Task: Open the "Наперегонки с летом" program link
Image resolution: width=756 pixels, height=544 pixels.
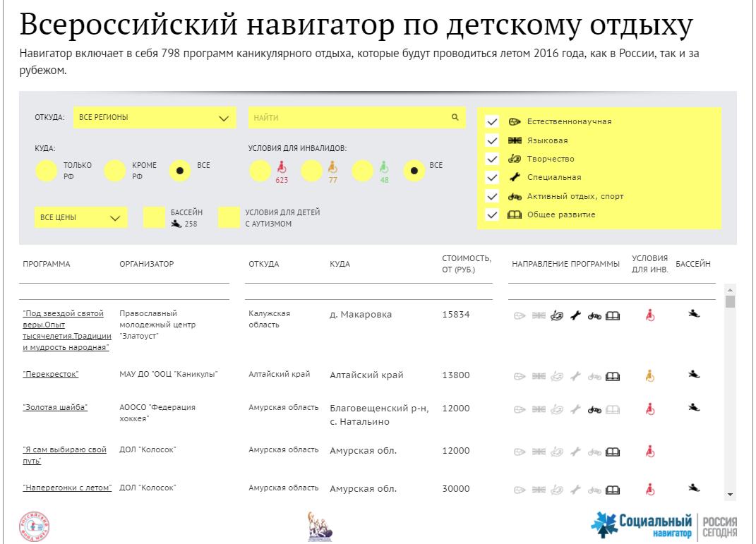Action: click(67, 488)
